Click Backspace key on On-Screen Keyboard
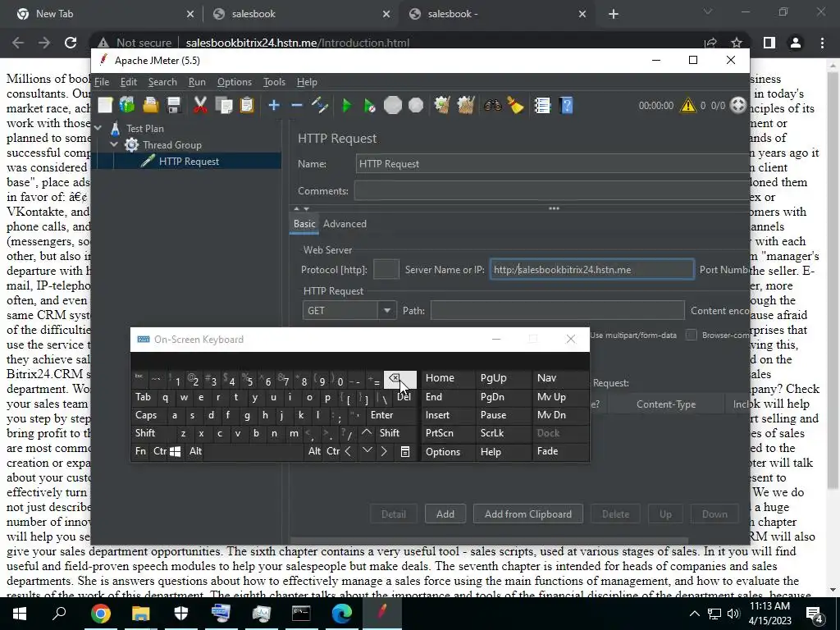Viewport: 840px width, 630px height. [399, 379]
